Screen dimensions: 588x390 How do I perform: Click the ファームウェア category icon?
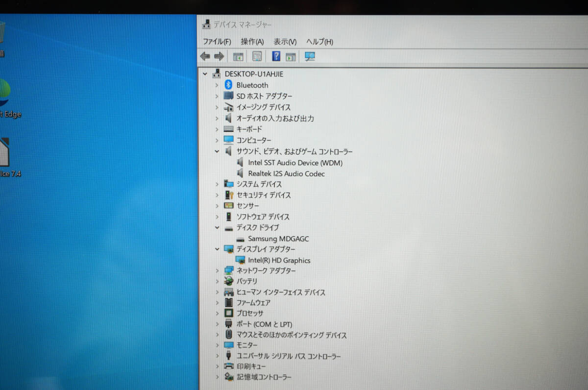tap(228, 303)
